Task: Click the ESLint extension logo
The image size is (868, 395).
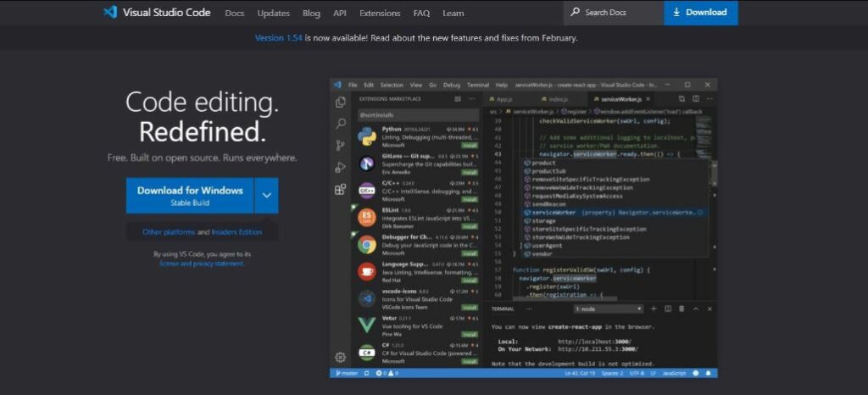Action: click(x=366, y=217)
